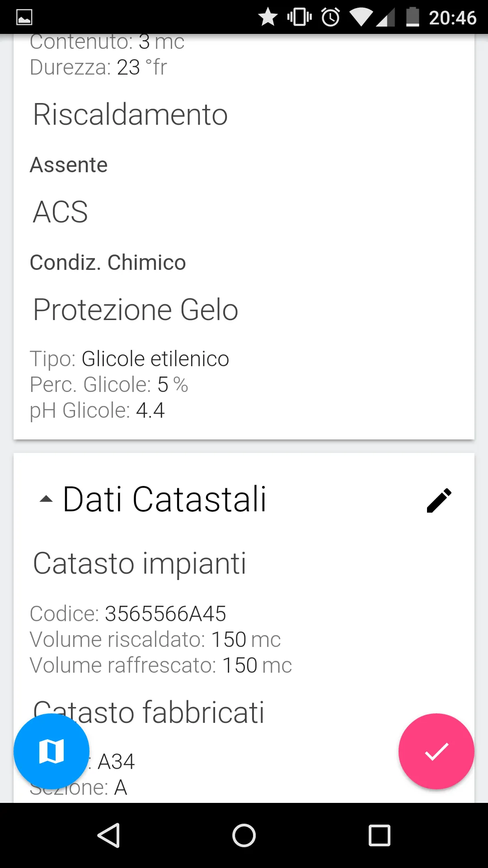Tap the image notification icon in status bar
This screenshot has width=488, height=868.
tap(24, 18)
